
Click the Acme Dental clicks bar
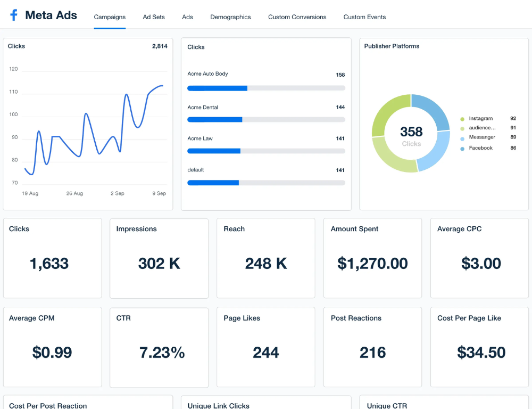point(266,120)
